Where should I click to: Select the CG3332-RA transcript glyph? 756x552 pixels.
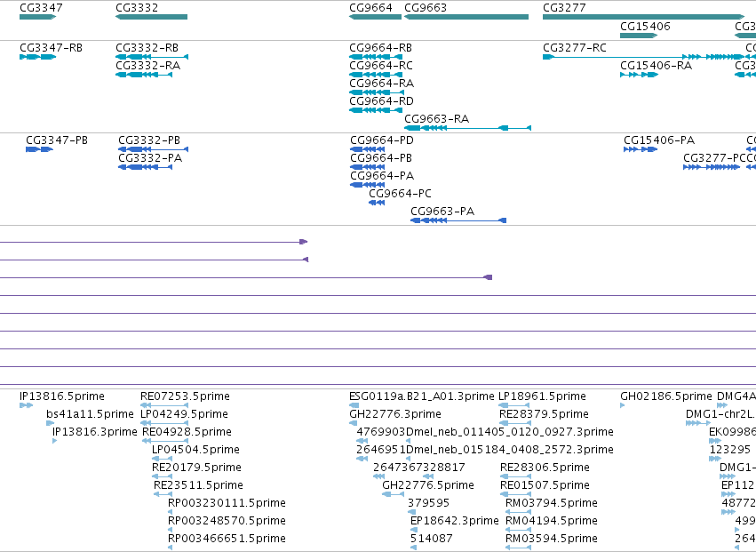pyautogui.click(x=144, y=75)
